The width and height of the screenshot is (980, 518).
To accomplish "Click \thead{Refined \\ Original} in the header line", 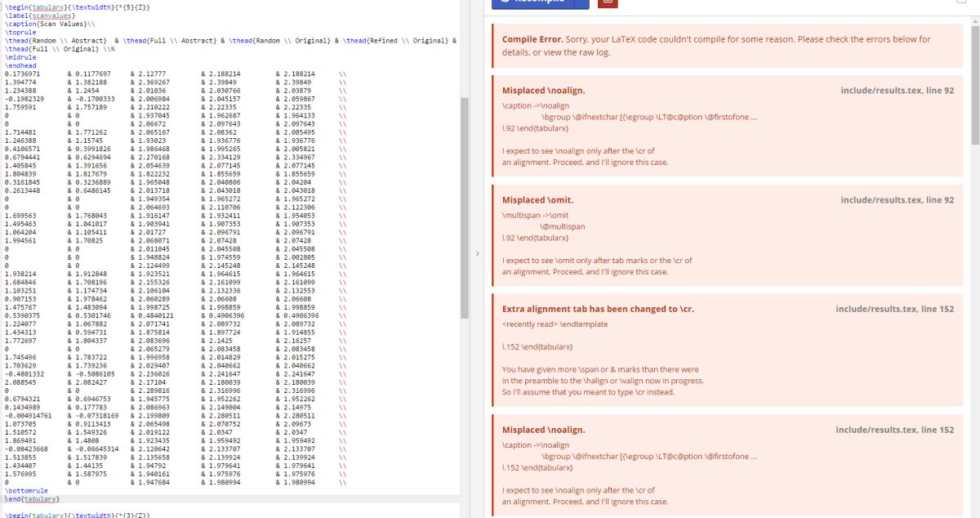I will (395, 40).
